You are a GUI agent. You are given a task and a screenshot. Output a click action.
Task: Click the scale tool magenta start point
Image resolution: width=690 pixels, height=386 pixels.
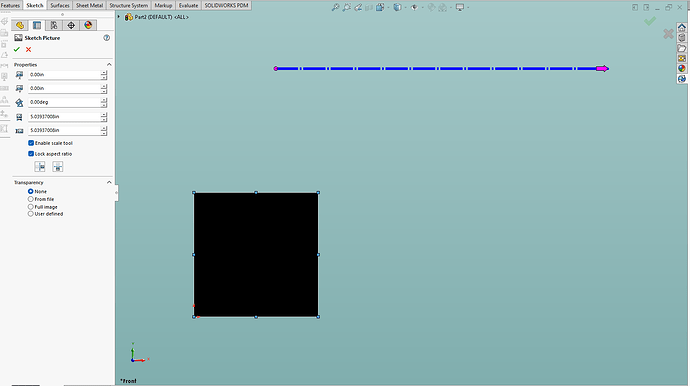[x=275, y=69]
